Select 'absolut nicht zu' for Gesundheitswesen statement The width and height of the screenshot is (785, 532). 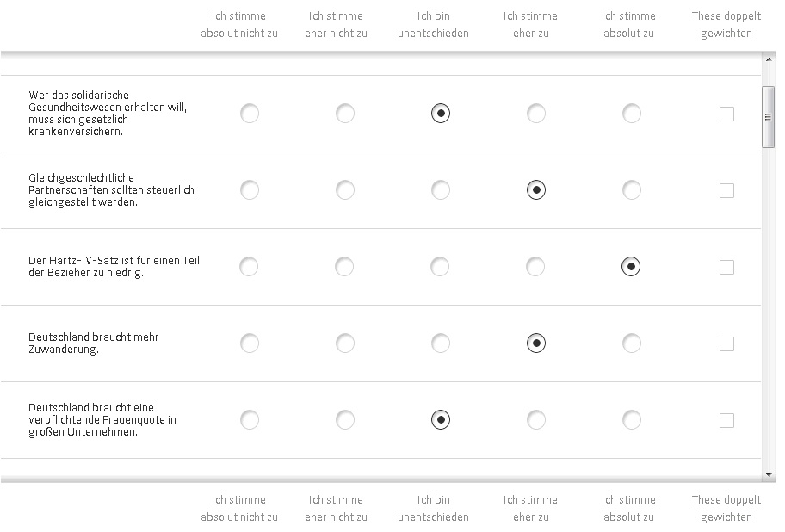click(x=250, y=114)
